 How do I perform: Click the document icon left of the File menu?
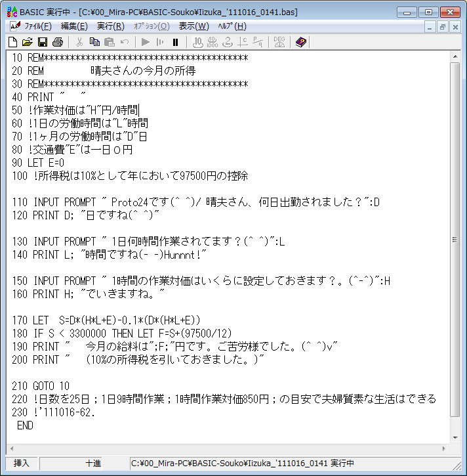point(14,26)
